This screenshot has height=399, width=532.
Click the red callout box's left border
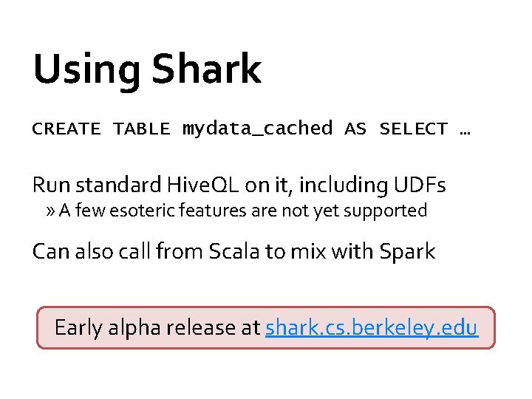coord(38,327)
